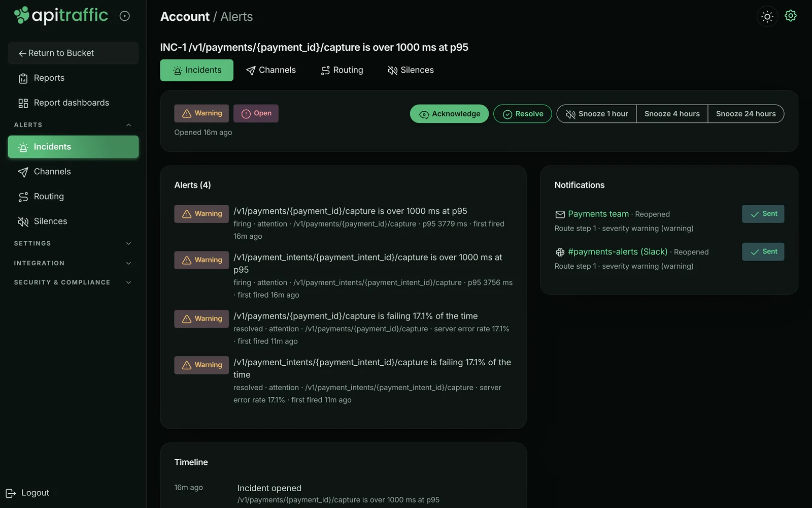Click the eye icon on Acknowledge button
The width and height of the screenshot is (812, 508).
(x=424, y=115)
